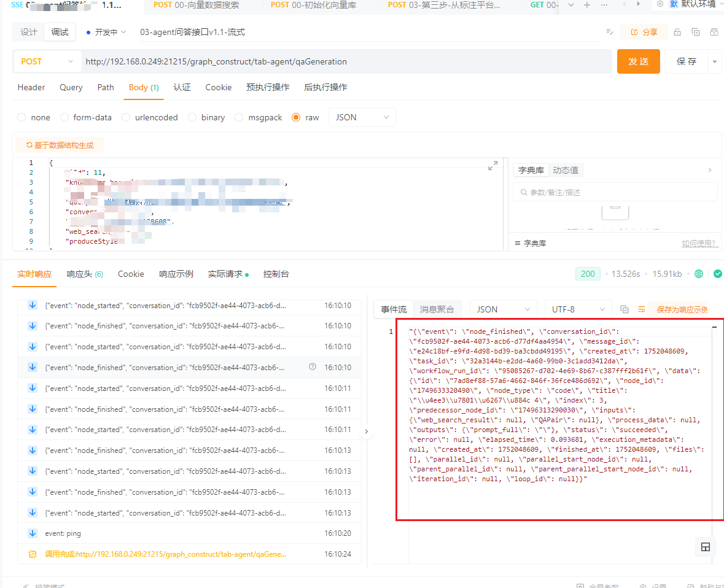724x588 pixels.
Task: Click the 200 status code badge
Action: point(587,274)
